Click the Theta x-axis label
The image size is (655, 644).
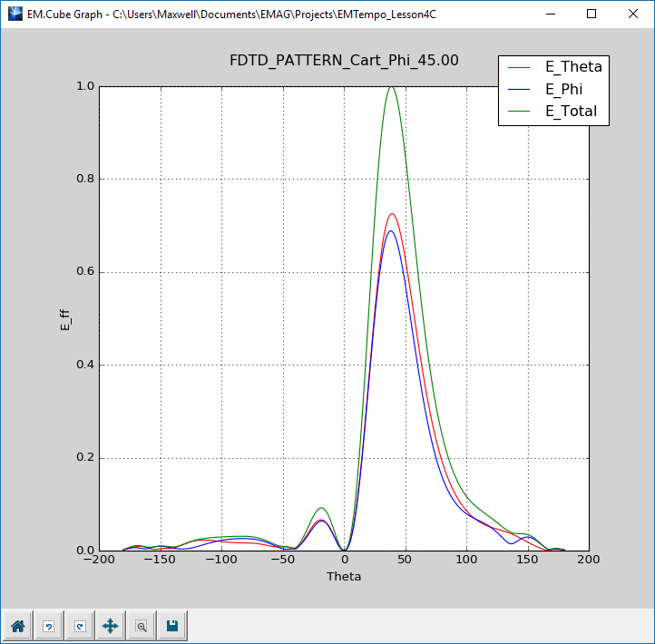(344, 577)
